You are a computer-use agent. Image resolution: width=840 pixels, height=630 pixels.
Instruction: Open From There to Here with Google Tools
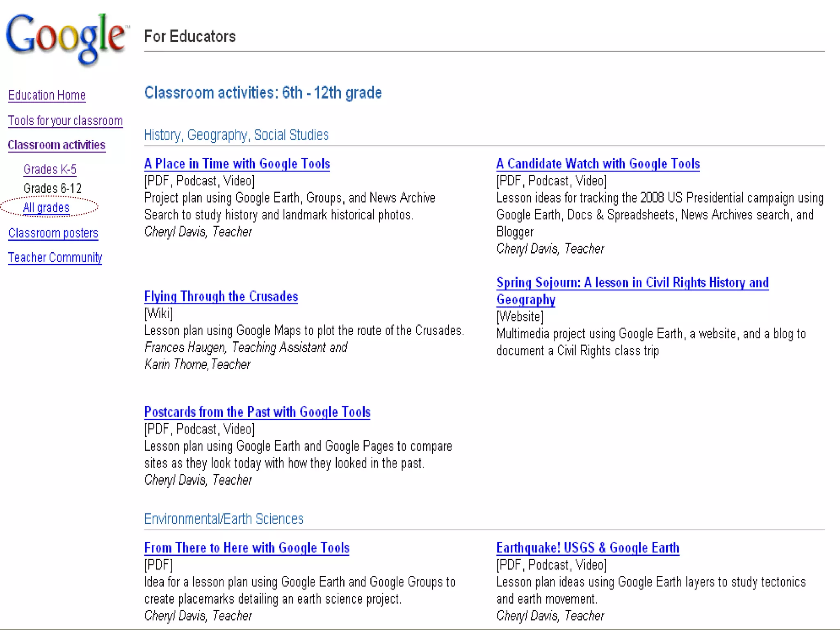pos(247,548)
